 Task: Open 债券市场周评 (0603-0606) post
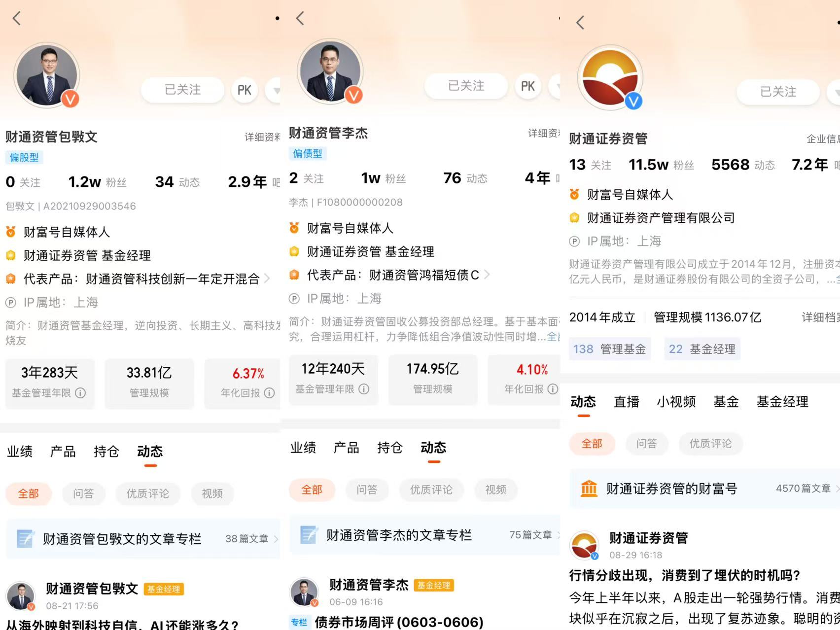399,622
